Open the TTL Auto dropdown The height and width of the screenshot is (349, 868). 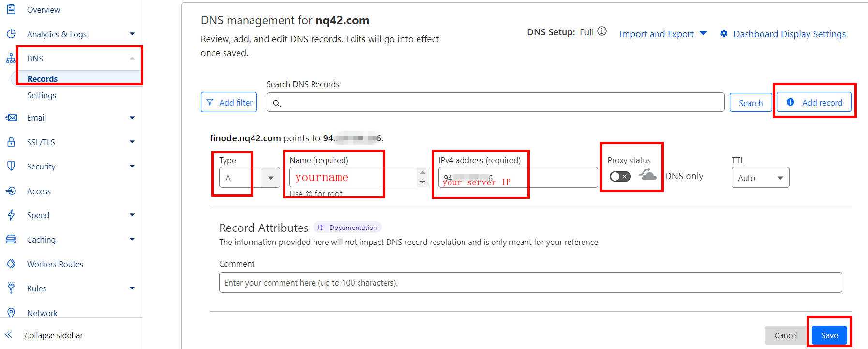coord(760,178)
